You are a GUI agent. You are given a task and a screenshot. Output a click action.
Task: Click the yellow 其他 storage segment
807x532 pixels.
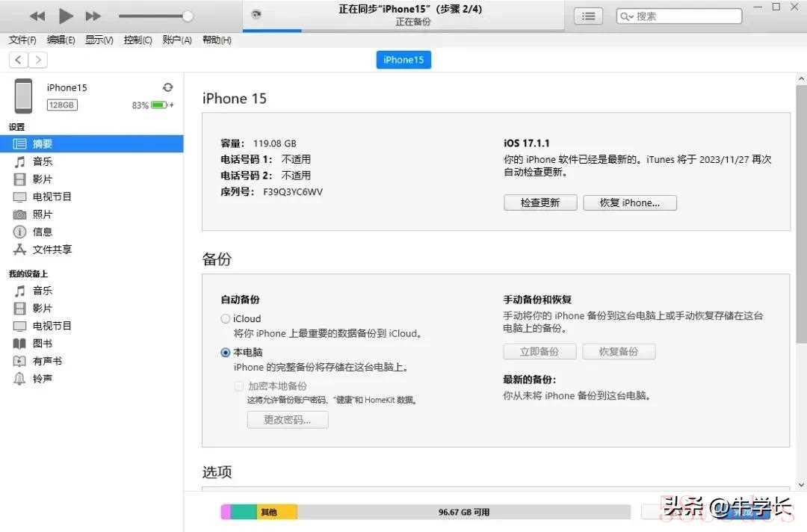(x=276, y=512)
